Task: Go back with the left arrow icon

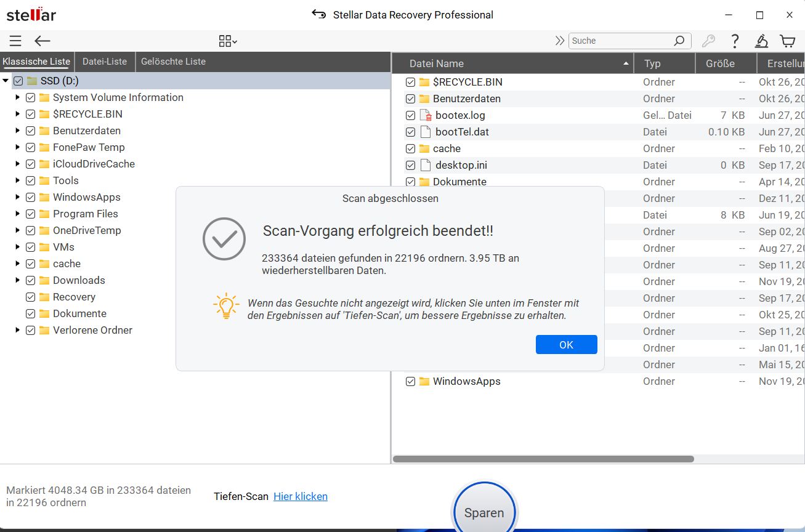Action: click(x=42, y=41)
